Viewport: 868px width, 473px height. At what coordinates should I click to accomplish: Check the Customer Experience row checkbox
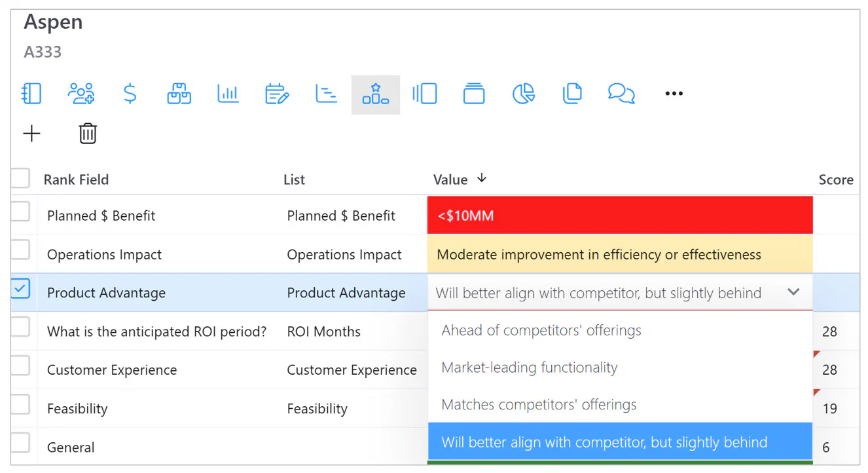pyautogui.click(x=20, y=366)
